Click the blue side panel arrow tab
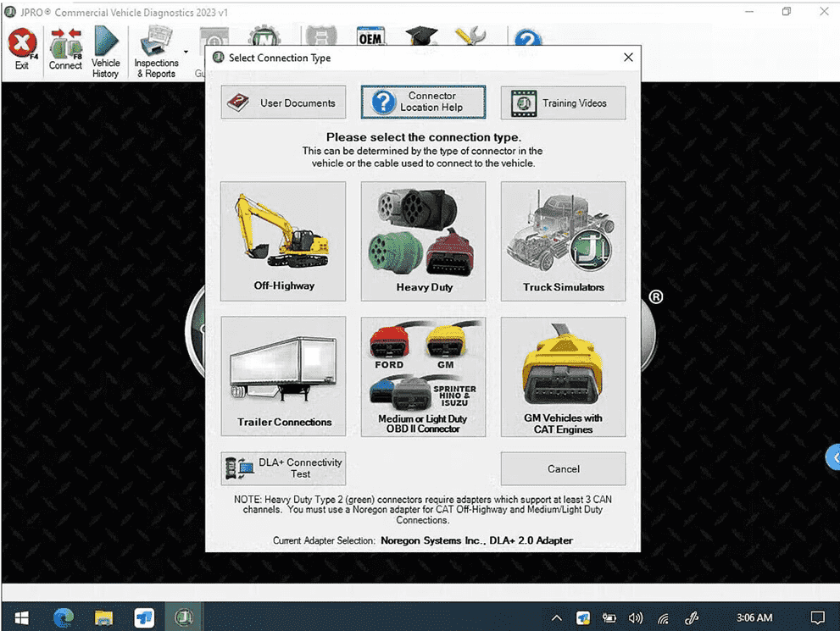The width and height of the screenshot is (840, 631). coord(833,457)
